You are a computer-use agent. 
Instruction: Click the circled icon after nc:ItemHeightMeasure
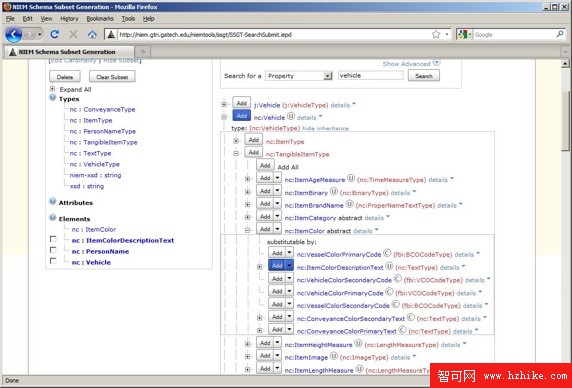pyautogui.click(x=358, y=343)
